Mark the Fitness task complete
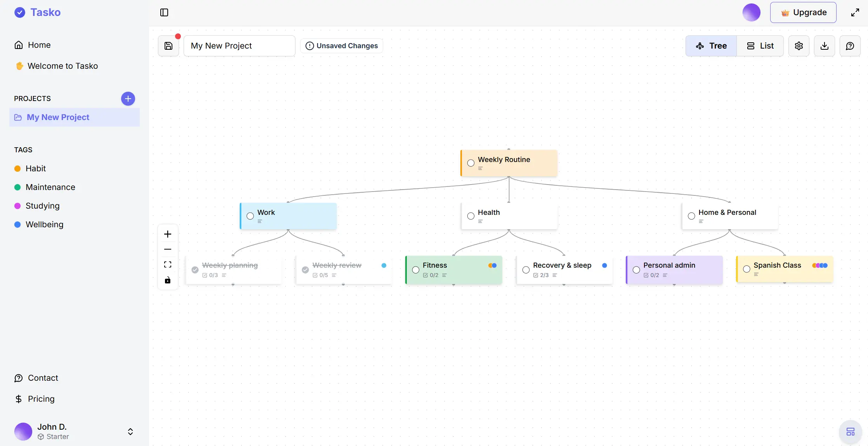 [416, 270]
